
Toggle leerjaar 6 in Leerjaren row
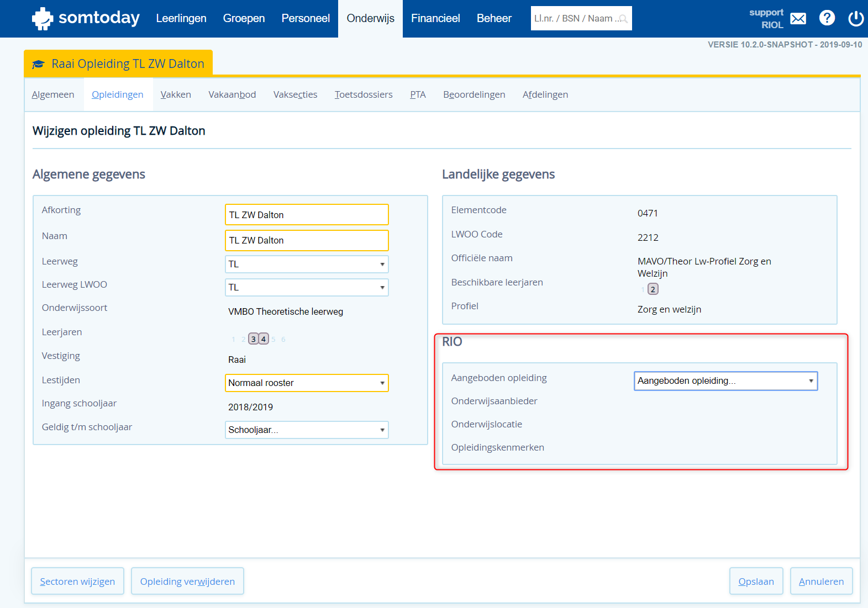(283, 340)
